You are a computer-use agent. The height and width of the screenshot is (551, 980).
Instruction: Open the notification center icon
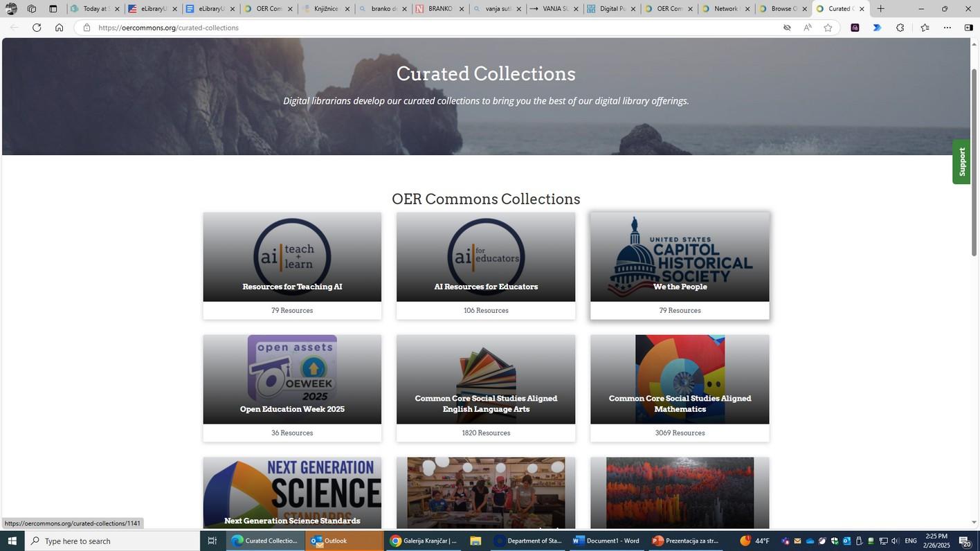tap(965, 541)
